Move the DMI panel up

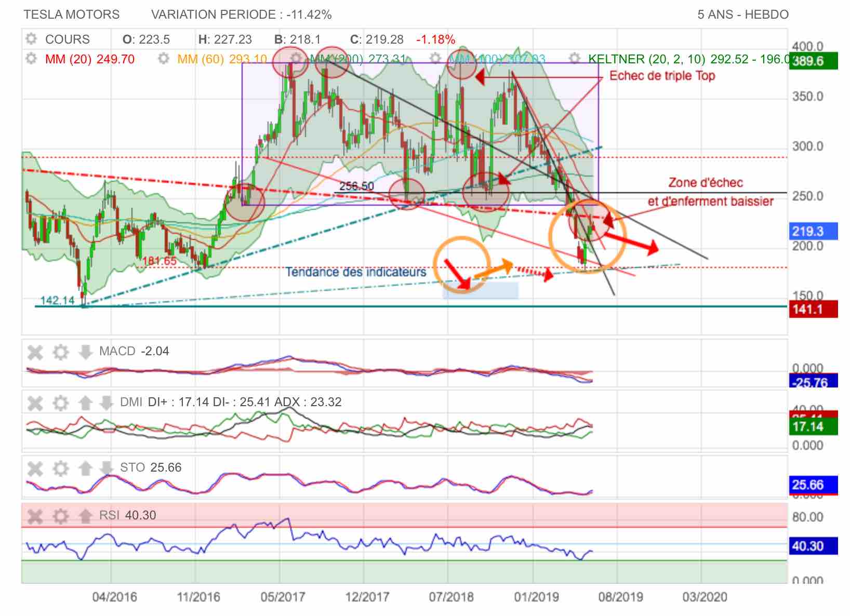click(85, 403)
